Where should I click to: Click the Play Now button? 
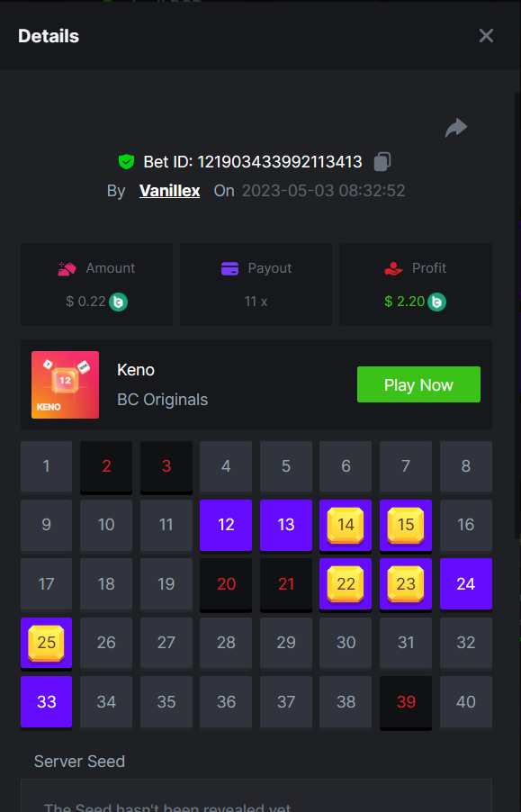(418, 384)
